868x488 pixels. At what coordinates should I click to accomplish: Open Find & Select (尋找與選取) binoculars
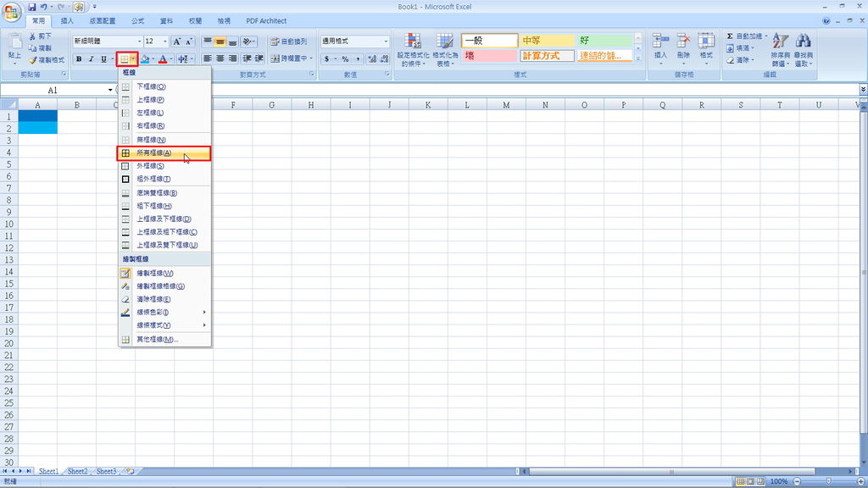point(804,50)
